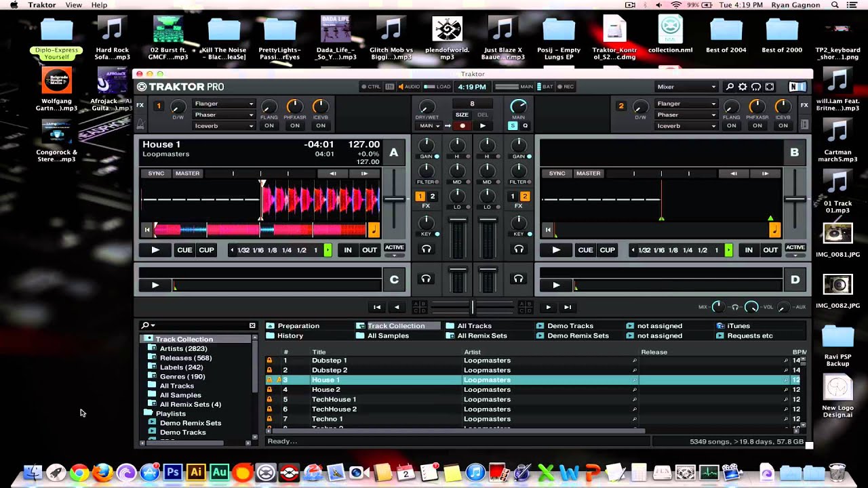Play Deck D
The image size is (868, 488).
(x=556, y=285)
